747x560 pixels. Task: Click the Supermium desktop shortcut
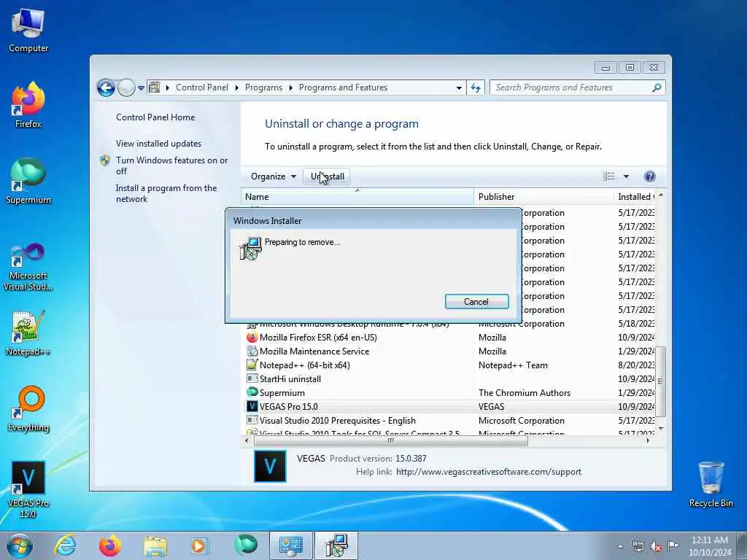tap(28, 182)
